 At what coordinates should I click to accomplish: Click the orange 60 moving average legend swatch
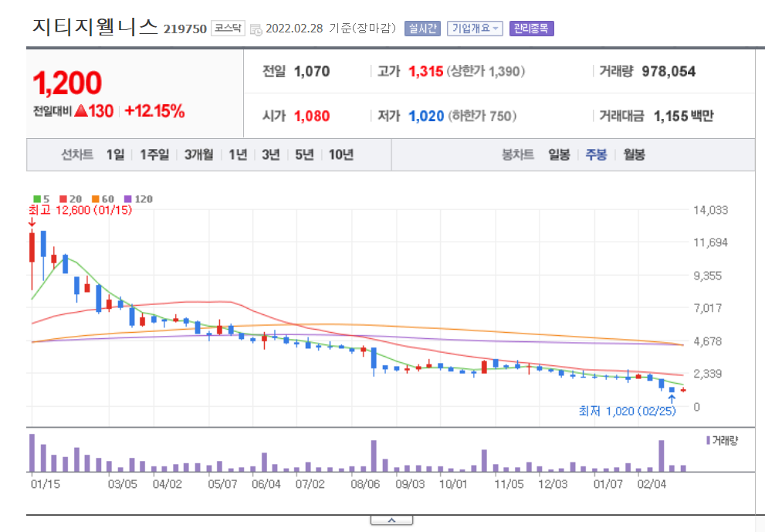pos(96,199)
